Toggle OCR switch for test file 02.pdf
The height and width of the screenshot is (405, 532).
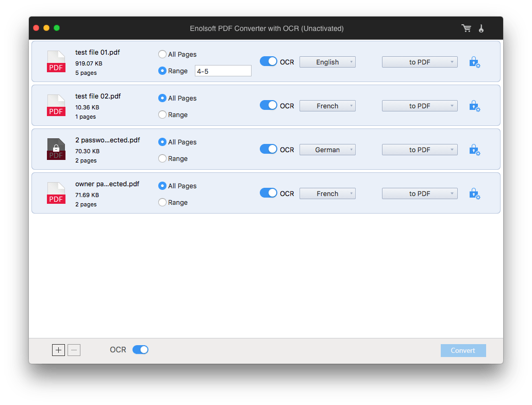tap(269, 105)
